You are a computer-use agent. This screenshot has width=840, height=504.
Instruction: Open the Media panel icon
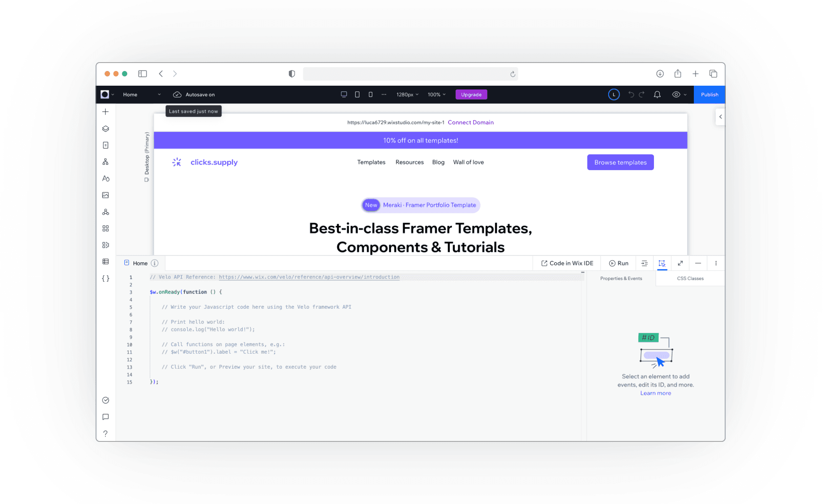(x=105, y=194)
